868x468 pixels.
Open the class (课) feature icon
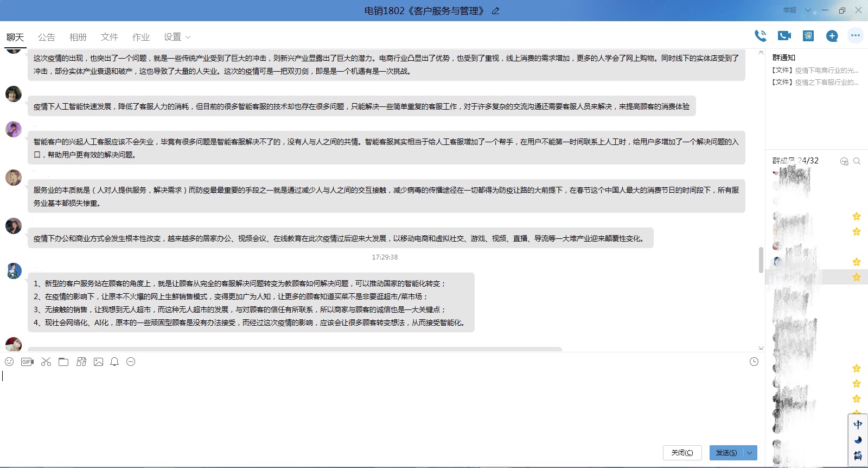(x=808, y=36)
